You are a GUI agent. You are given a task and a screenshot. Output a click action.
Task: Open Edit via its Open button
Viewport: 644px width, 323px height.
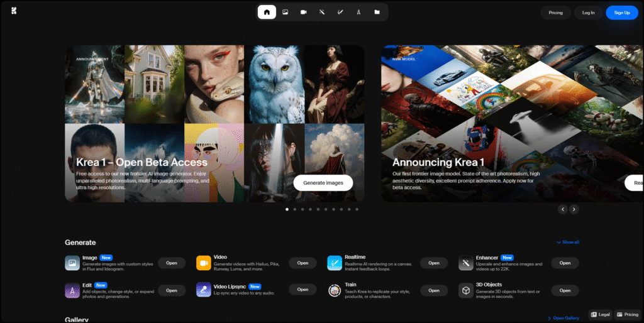[x=172, y=290]
